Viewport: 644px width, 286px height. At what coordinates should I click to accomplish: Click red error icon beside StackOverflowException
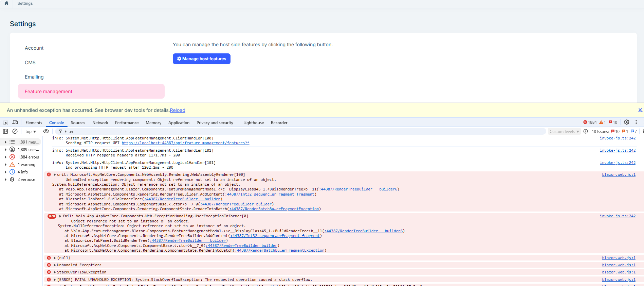pos(49,272)
